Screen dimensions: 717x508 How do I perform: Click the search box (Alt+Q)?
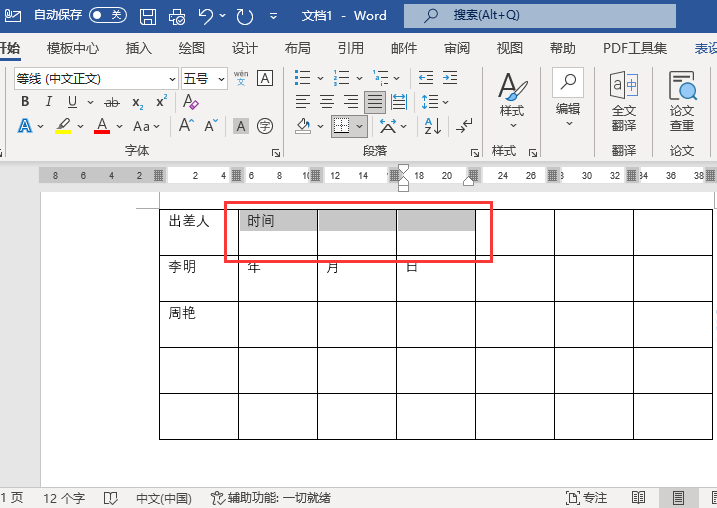(x=540, y=16)
